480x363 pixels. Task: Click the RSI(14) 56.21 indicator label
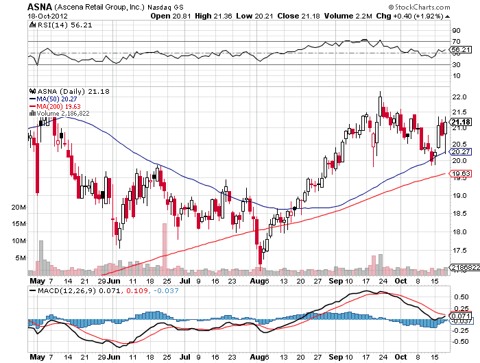(x=65, y=25)
